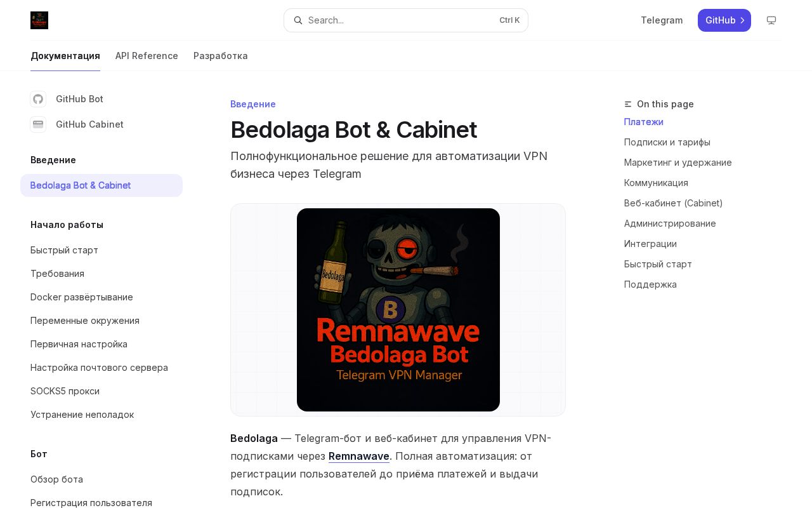812x508 pixels.
Task: Jump to the Администрирование section
Action: coord(670,224)
